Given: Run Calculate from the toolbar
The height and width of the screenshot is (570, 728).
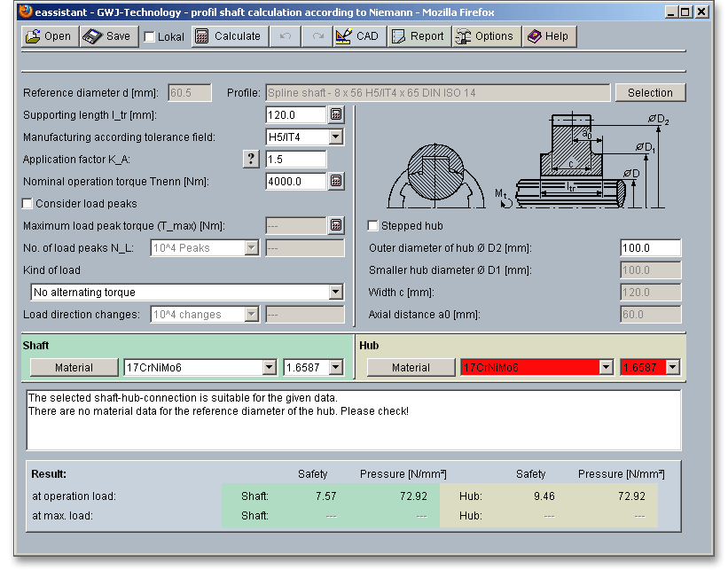Looking at the screenshot, I should click(229, 36).
